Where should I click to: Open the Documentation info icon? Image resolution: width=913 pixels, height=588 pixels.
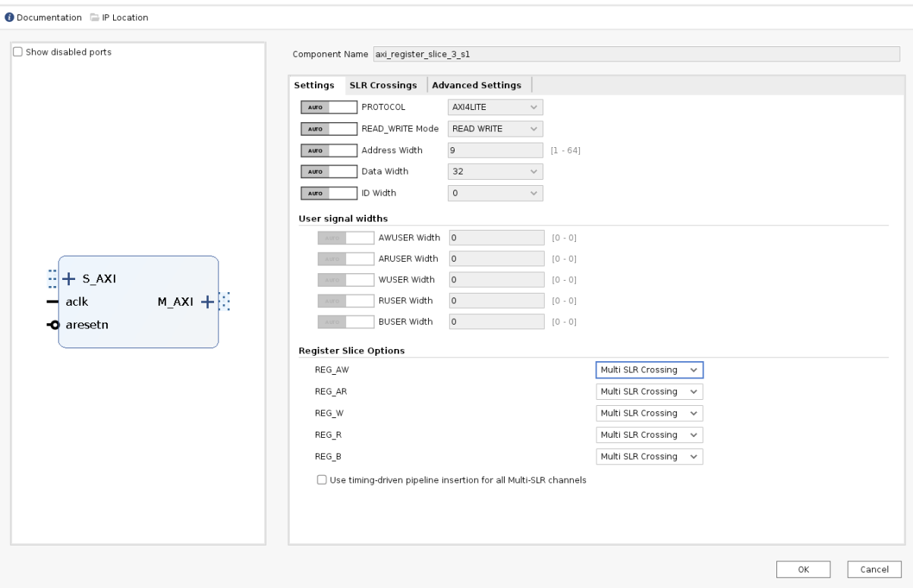point(10,17)
